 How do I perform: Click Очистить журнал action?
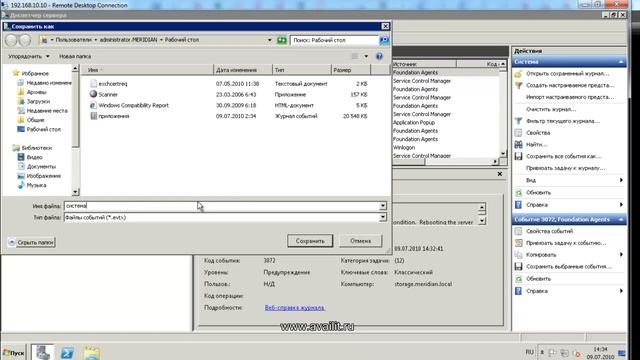click(551, 109)
